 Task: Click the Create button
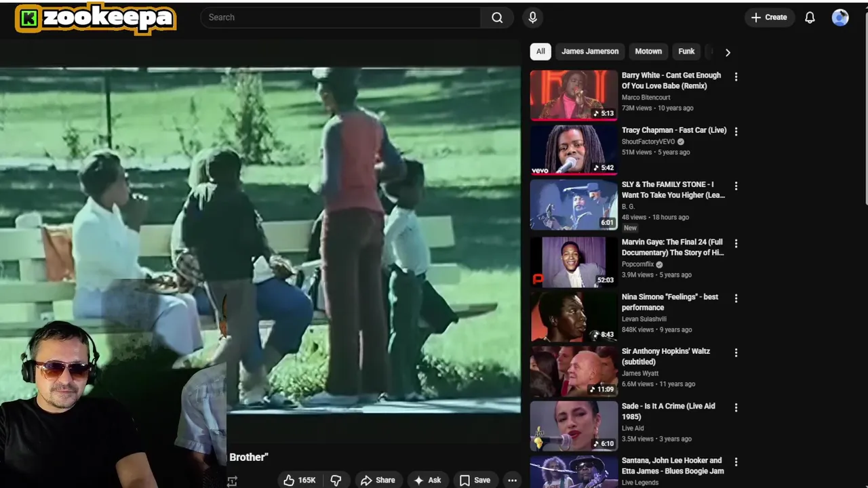[x=769, y=18]
